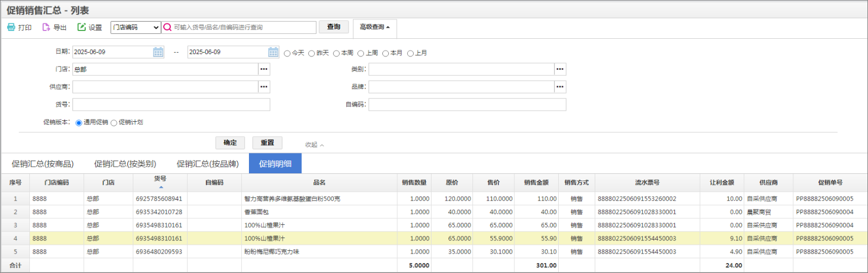The width and height of the screenshot is (868, 273).
Task: Click the 查询 button
Action: tap(334, 27)
